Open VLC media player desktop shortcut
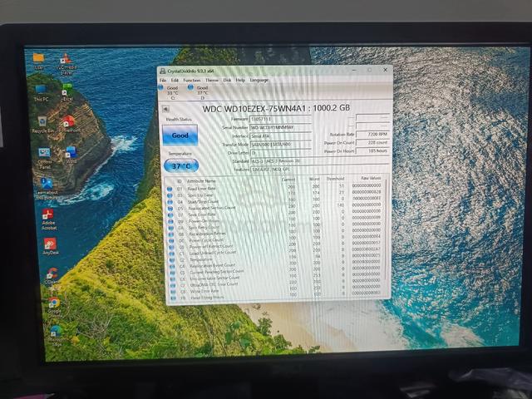The height and width of the screenshot is (399, 532). click(66, 64)
